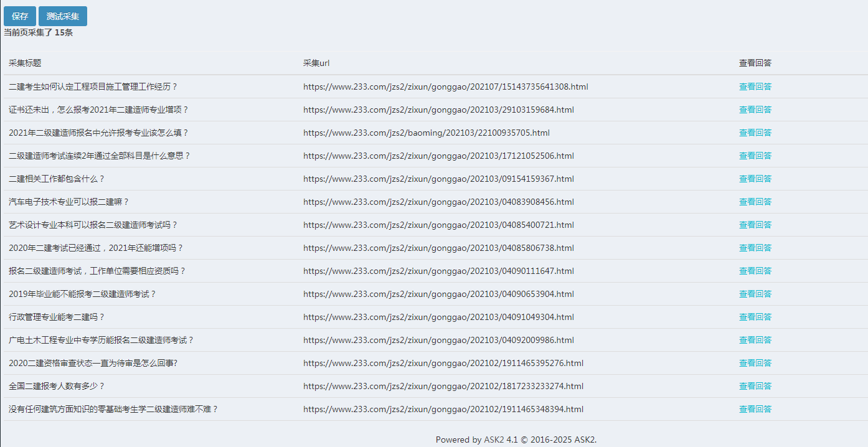View answer for 工作单位需要相应资质 question
Screen dimensions: 868x447
pyautogui.click(x=755, y=271)
